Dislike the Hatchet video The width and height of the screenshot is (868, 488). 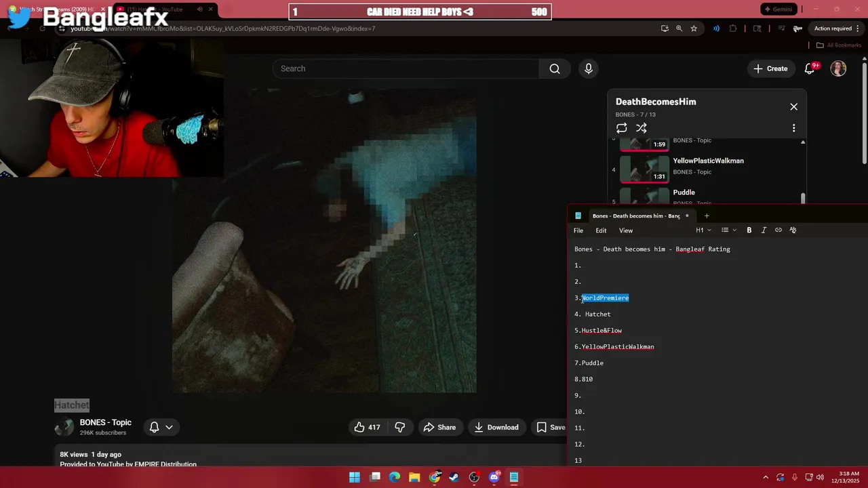[400, 427]
